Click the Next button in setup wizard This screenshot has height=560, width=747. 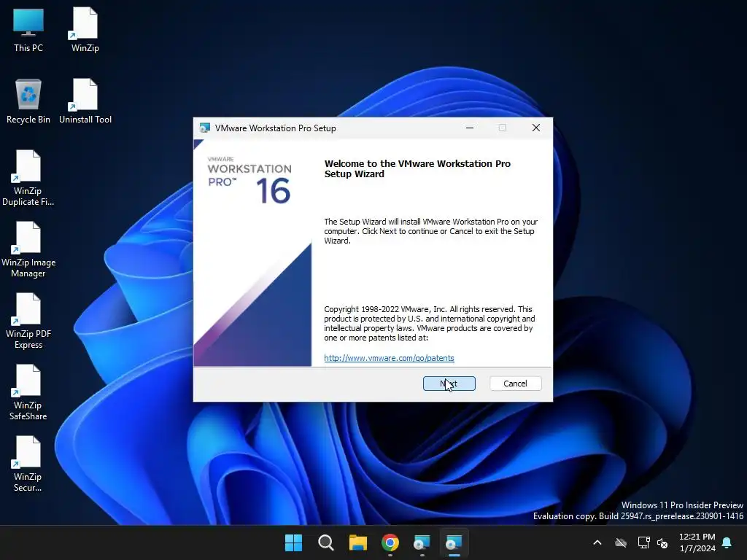click(449, 384)
